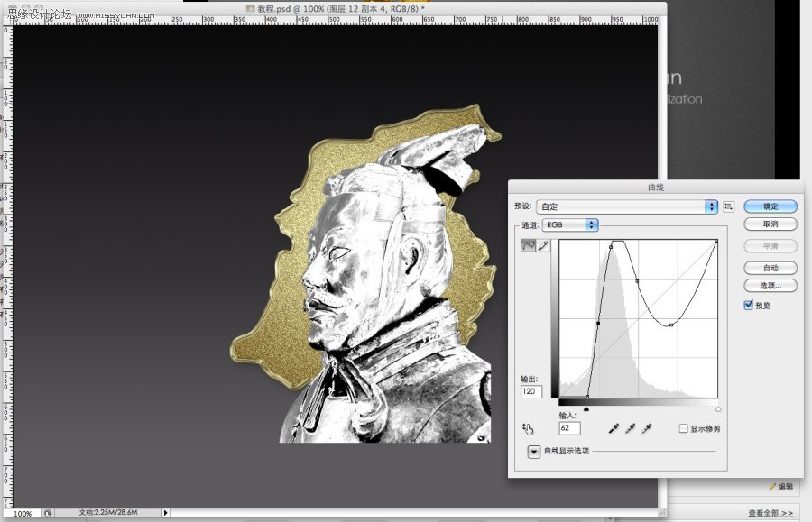Open the 预设 preset dropdown
This screenshot has height=522, width=812.
(x=627, y=206)
